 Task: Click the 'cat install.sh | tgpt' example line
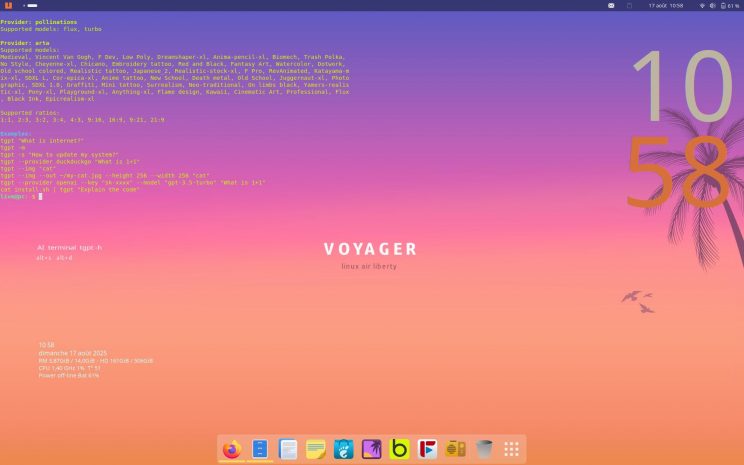tap(70, 190)
